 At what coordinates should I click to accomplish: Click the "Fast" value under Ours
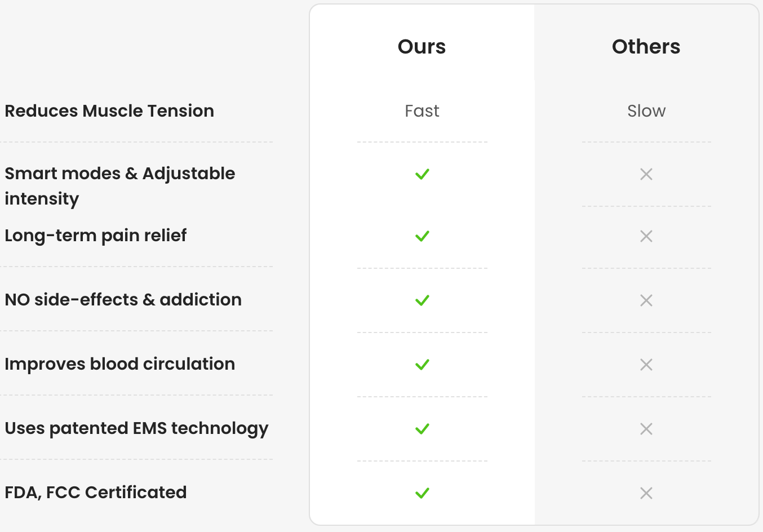(422, 111)
